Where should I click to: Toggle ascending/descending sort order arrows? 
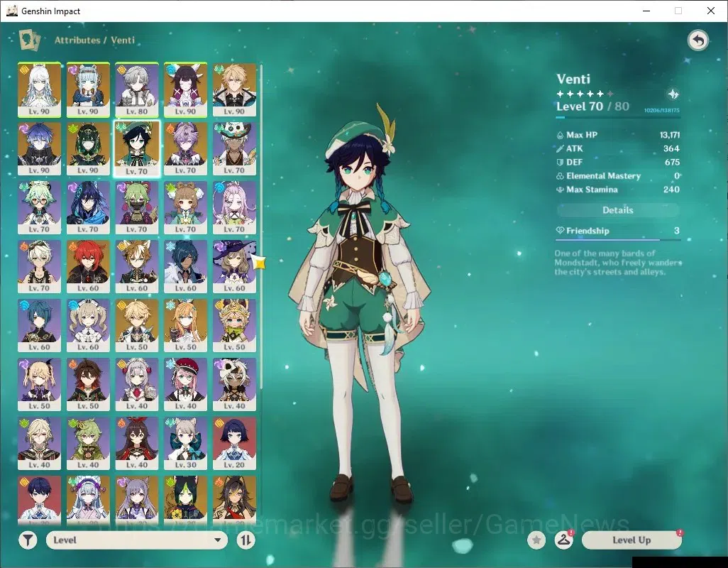point(246,540)
